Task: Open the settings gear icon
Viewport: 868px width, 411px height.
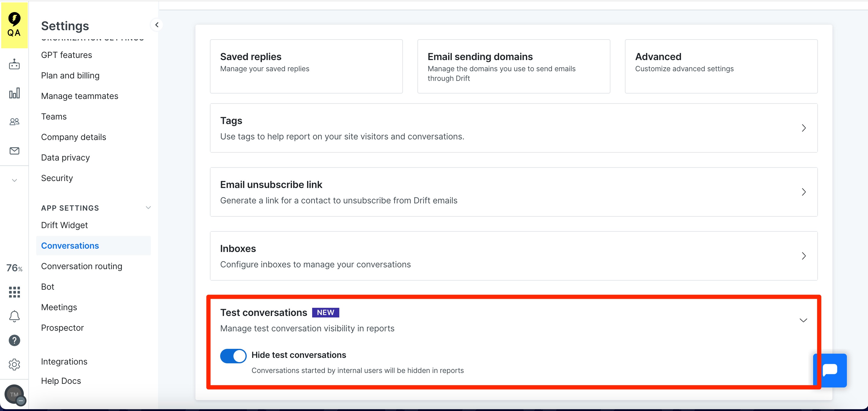Action: coord(14,365)
